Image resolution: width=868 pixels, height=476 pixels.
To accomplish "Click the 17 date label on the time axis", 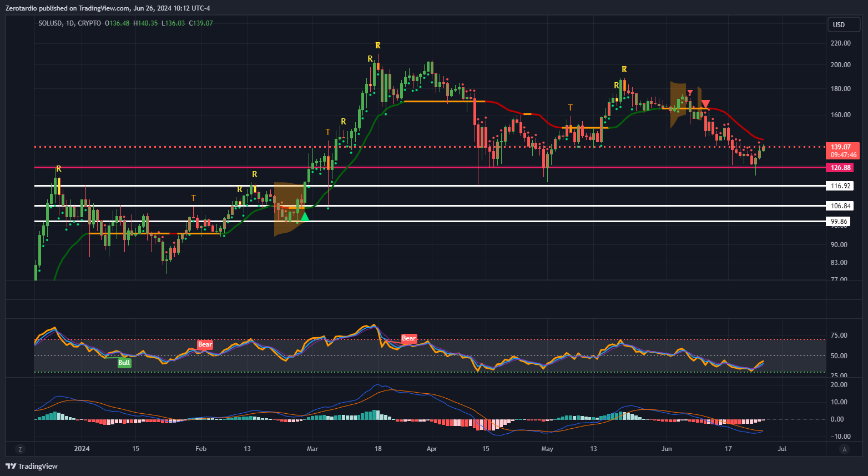I will (x=728, y=449).
